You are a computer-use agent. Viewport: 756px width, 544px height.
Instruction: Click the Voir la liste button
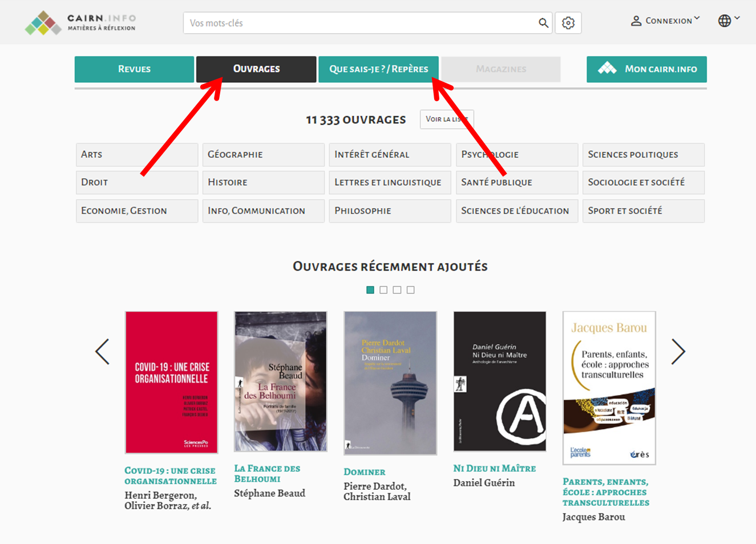[x=447, y=119]
